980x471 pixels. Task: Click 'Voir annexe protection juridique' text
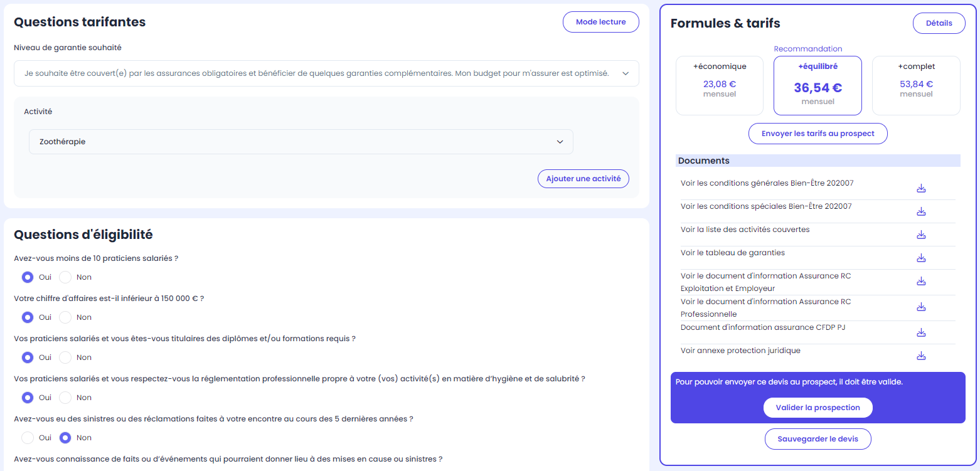740,351
